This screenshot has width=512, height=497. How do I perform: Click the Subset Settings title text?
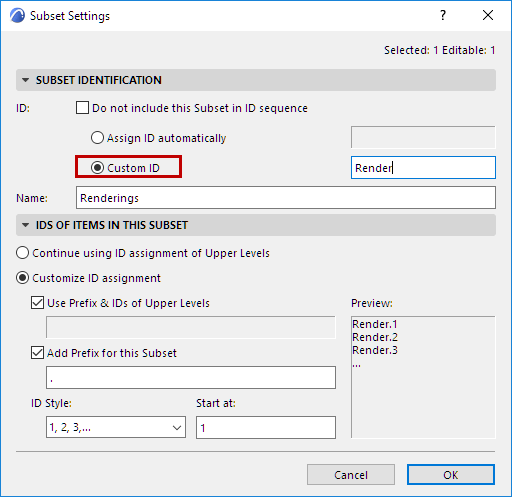[x=70, y=16]
